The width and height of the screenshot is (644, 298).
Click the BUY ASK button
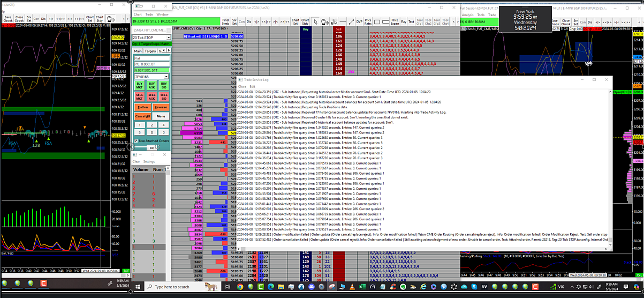tap(152, 85)
